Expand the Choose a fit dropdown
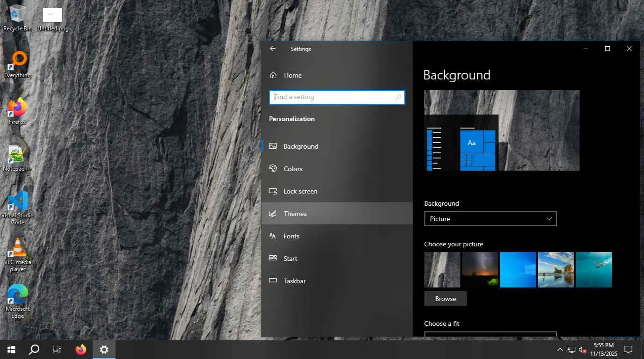The height and width of the screenshot is (359, 644). pyautogui.click(x=490, y=334)
